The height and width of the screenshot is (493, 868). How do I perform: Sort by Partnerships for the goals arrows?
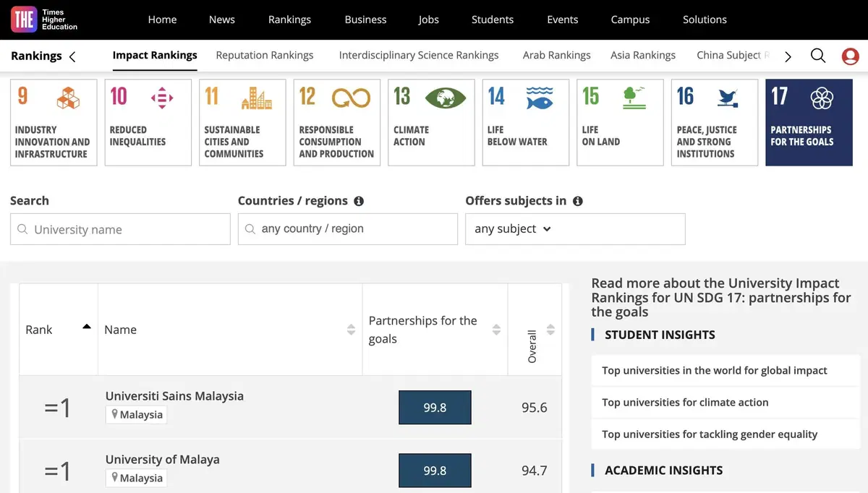(496, 330)
